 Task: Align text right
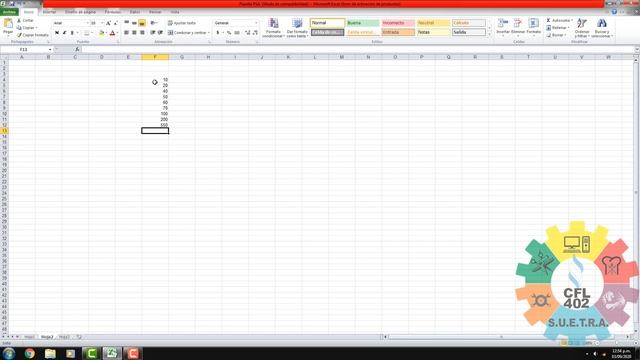(x=142, y=33)
